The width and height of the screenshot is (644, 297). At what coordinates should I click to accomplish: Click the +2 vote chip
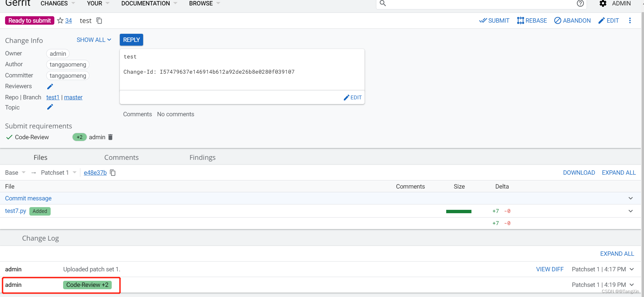click(x=80, y=137)
